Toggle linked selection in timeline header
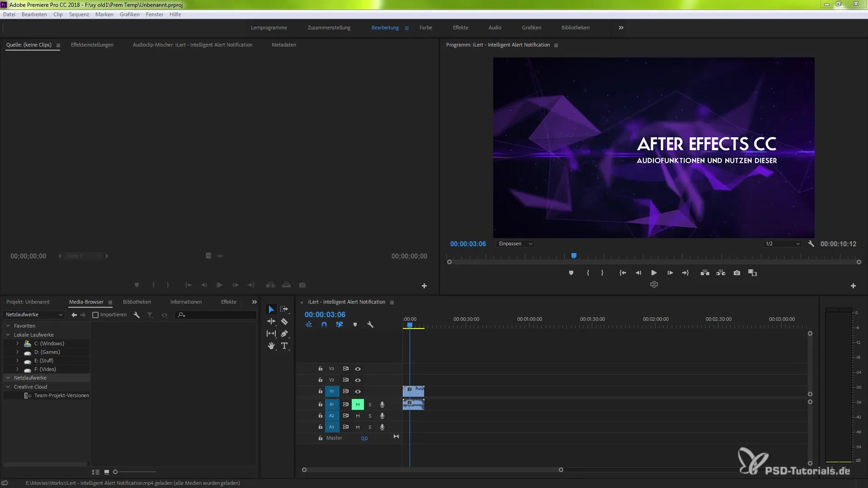This screenshot has width=868, height=488. 340,325
